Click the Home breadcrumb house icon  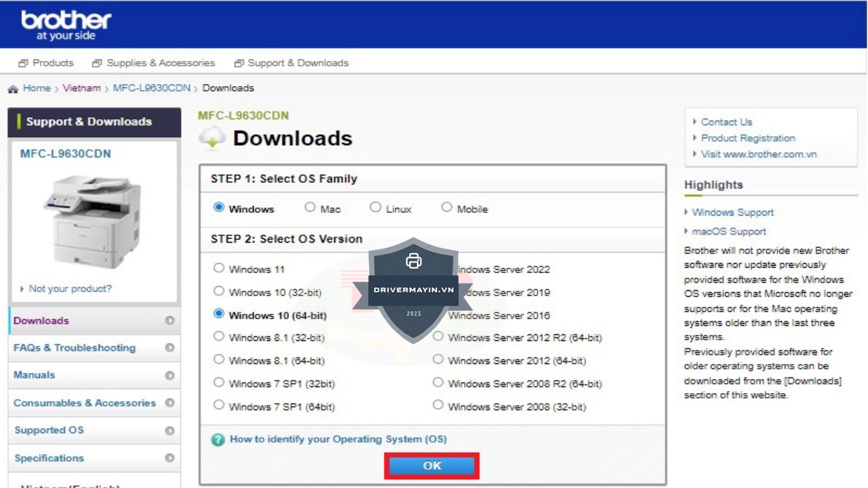pyautogui.click(x=13, y=89)
